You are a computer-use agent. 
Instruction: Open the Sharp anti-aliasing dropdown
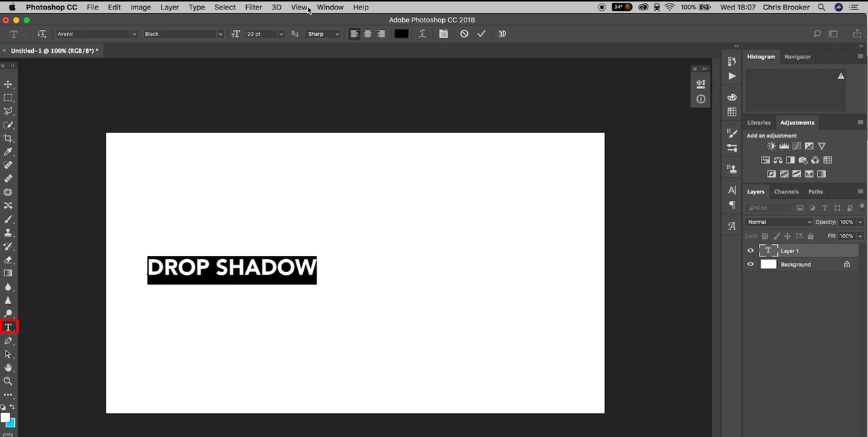[323, 34]
